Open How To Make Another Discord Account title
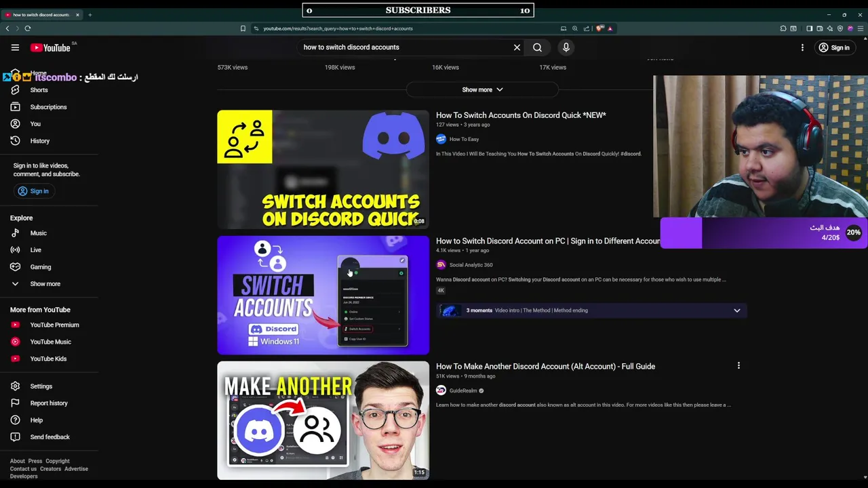 pyautogui.click(x=545, y=367)
